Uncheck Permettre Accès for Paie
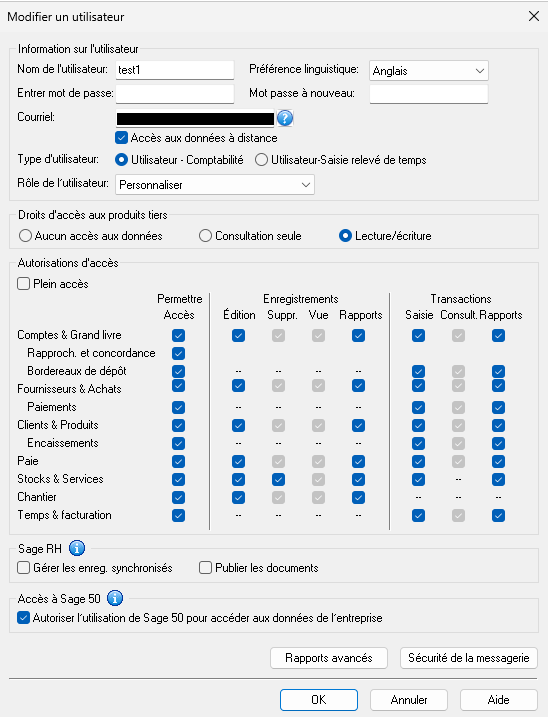This screenshot has width=548, height=717. [178, 461]
